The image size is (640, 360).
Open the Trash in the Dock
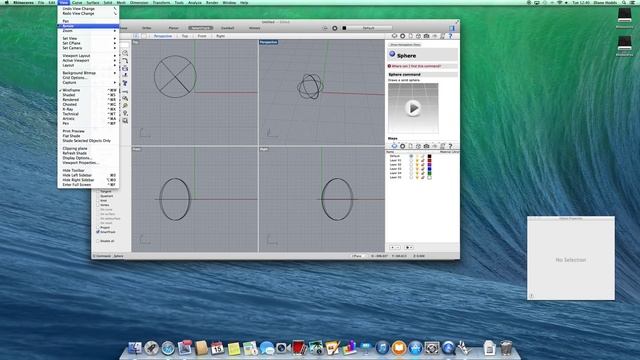tap(506, 348)
